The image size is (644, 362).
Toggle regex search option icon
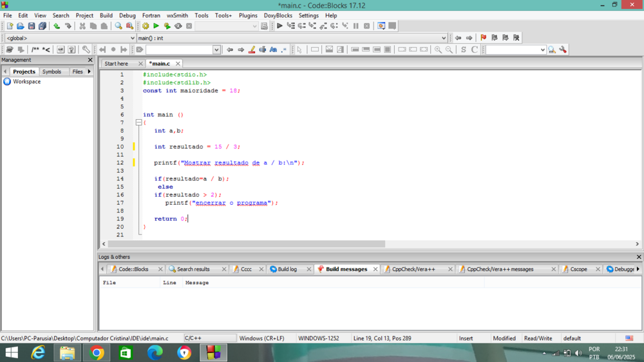pyautogui.click(x=284, y=50)
